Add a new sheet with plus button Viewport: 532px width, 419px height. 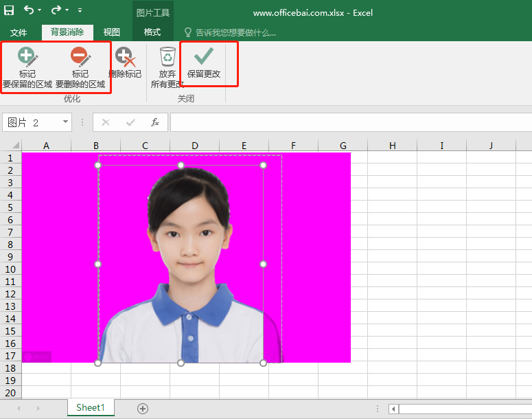pyautogui.click(x=143, y=409)
